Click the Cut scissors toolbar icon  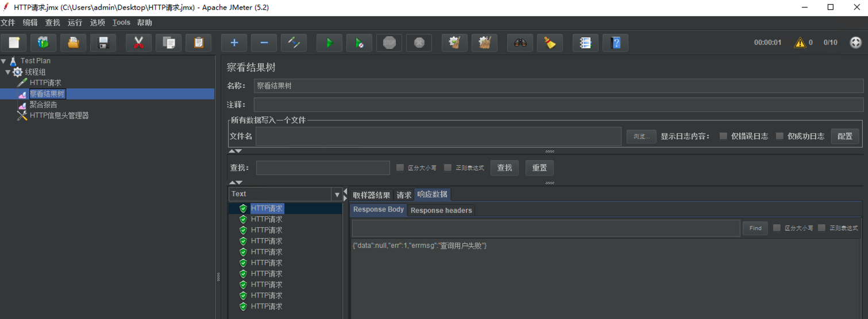(x=138, y=43)
